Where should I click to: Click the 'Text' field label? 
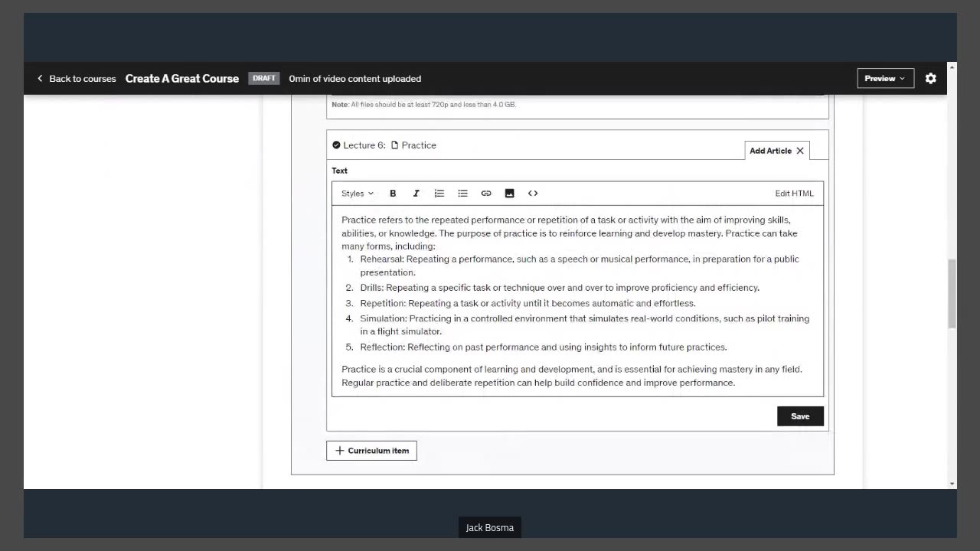340,171
